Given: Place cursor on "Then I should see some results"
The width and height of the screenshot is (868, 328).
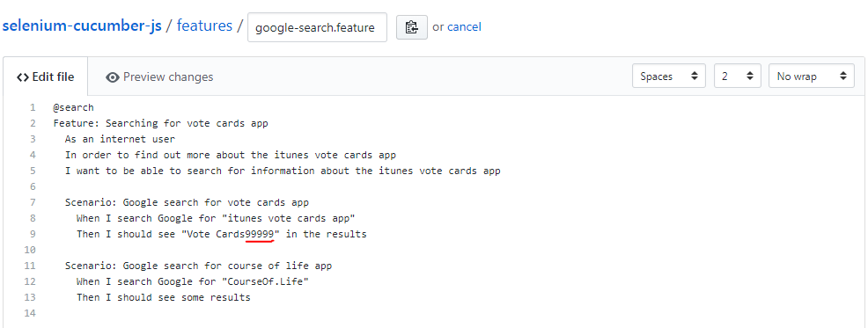Looking at the screenshot, I should (164, 297).
